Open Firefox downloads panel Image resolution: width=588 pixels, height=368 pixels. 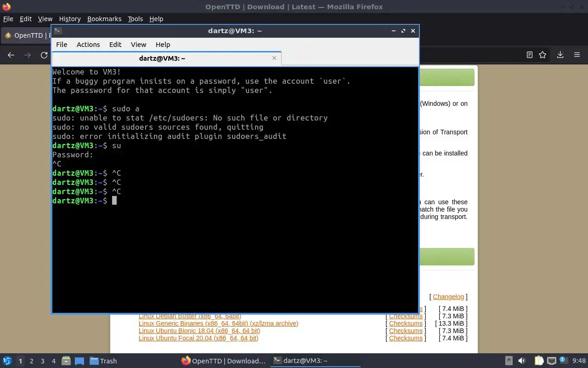click(x=560, y=55)
